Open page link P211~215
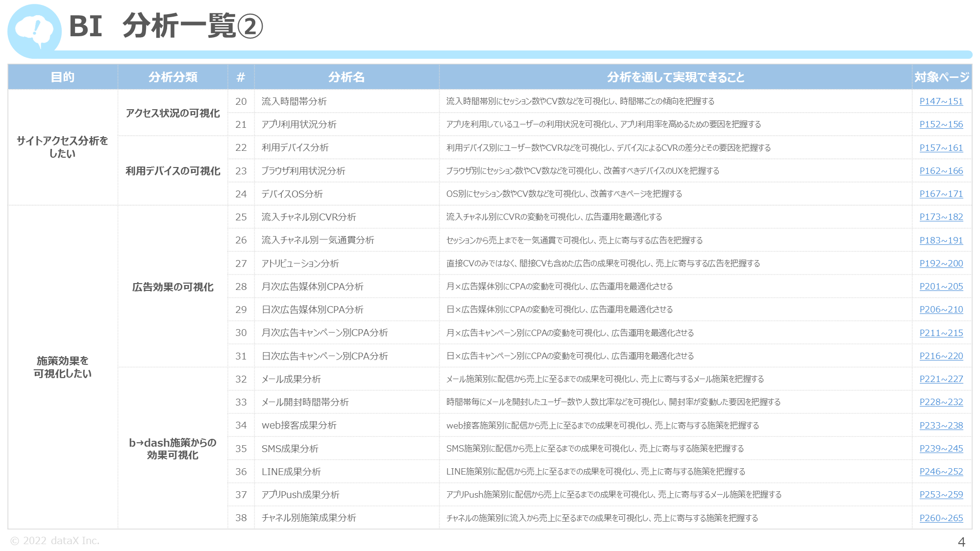The height and width of the screenshot is (551, 980). [941, 333]
